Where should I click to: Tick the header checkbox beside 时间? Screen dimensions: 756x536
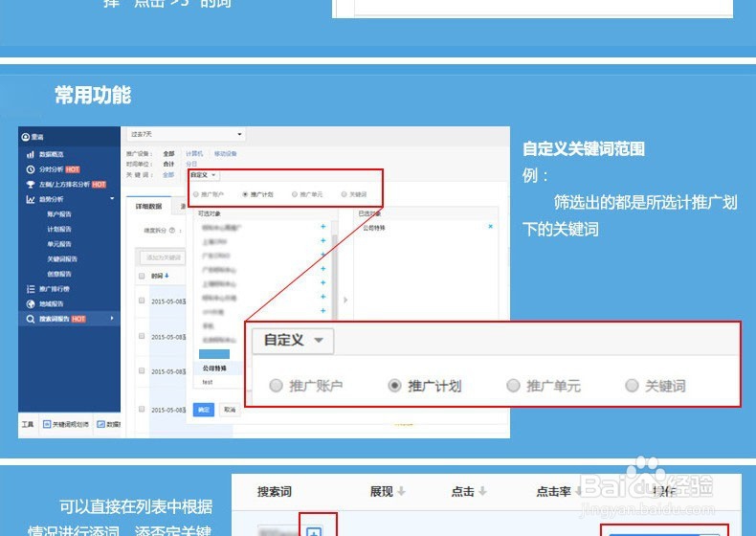(142, 276)
